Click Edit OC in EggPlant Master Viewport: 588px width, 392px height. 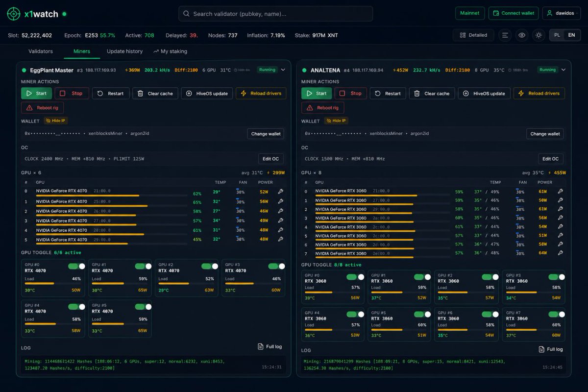(x=271, y=159)
